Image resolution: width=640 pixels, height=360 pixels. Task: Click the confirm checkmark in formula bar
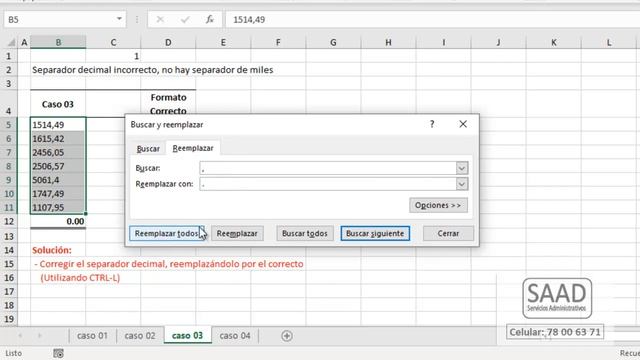pyautogui.click(x=185, y=20)
